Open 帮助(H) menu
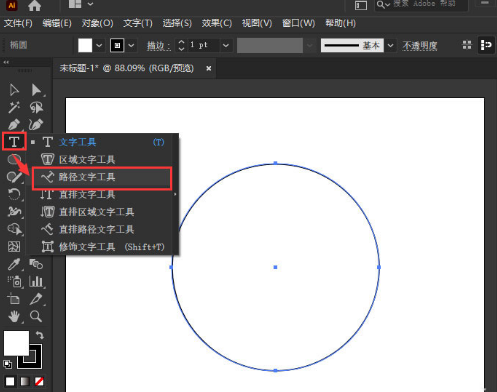This screenshot has height=392, width=497. click(x=340, y=23)
